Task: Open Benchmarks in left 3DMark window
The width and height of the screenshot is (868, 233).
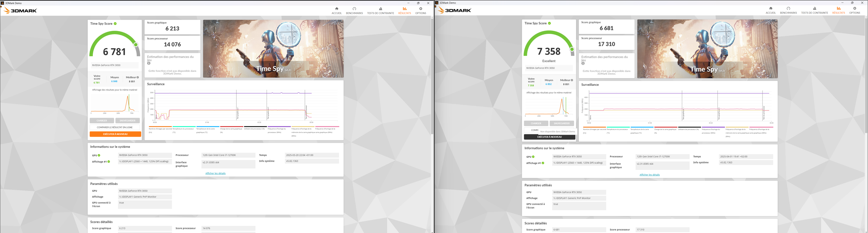Action: point(354,11)
